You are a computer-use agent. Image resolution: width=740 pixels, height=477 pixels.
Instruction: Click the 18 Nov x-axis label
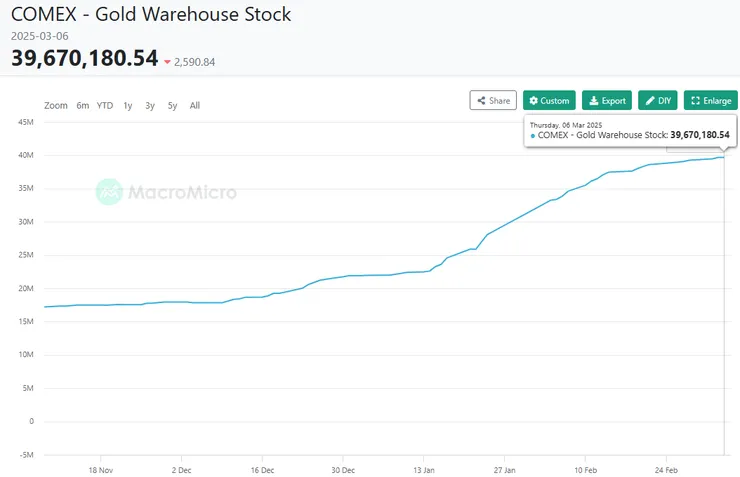tap(100, 468)
